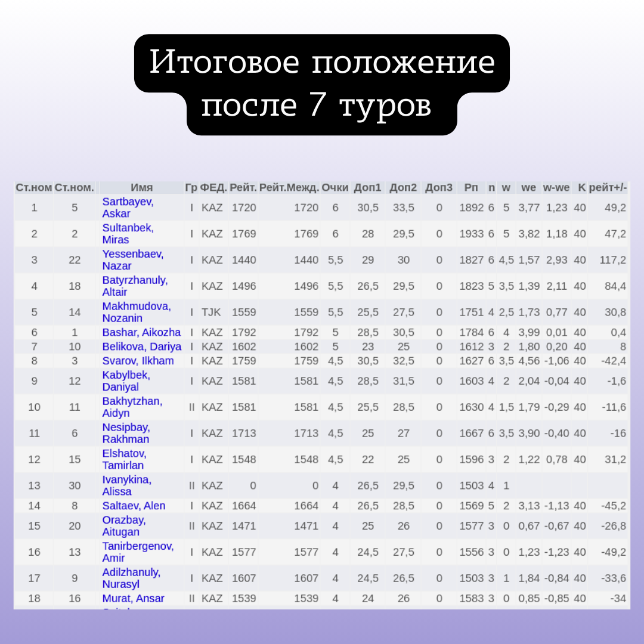This screenshot has height=644, width=644.
Task: Open player link Belikova, Dariya
Action: pyautogui.click(x=142, y=346)
